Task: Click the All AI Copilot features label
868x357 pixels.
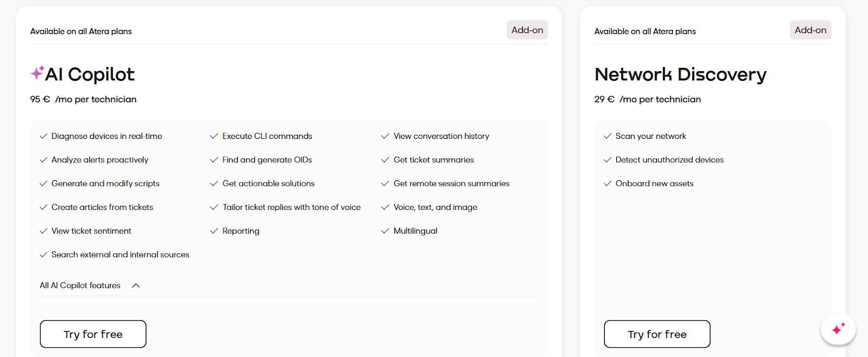Action: point(80,285)
